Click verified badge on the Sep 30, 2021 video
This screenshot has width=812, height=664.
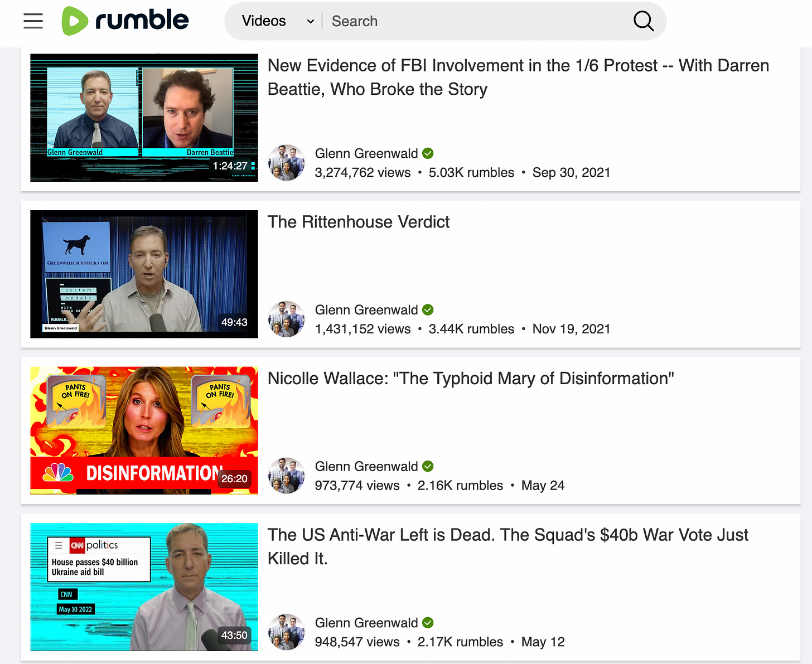428,153
